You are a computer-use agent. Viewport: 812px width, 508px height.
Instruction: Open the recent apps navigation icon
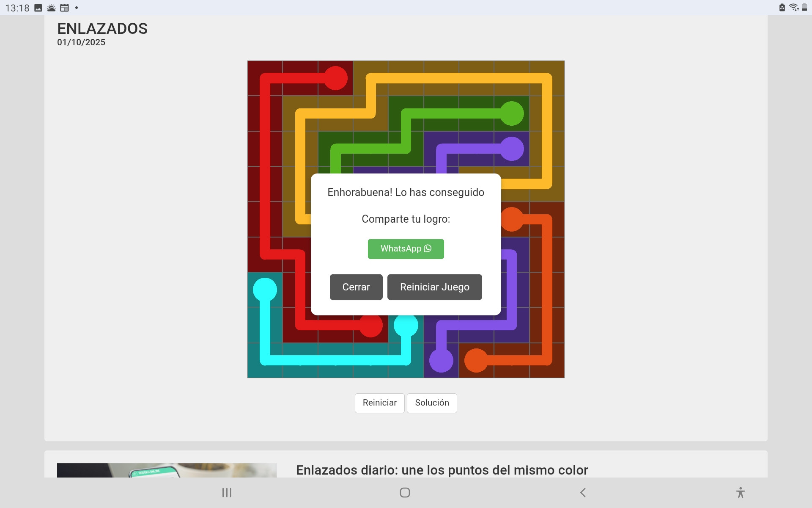pyautogui.click(x=227, y=492)
